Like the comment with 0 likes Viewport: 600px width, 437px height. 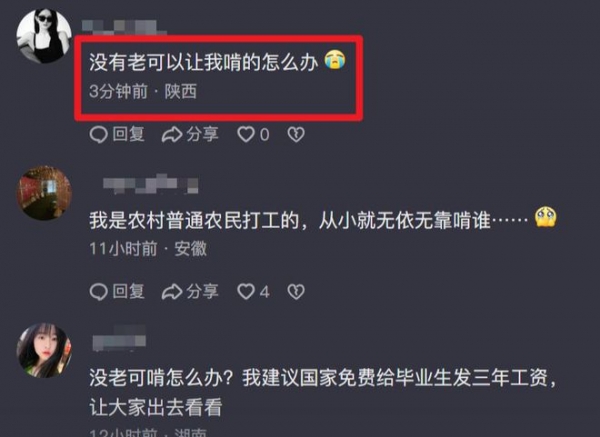click(x=253, y=135)
